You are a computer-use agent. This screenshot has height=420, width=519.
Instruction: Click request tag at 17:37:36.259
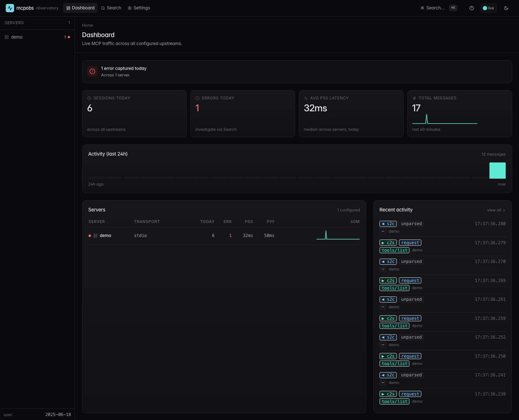(410, 318)
